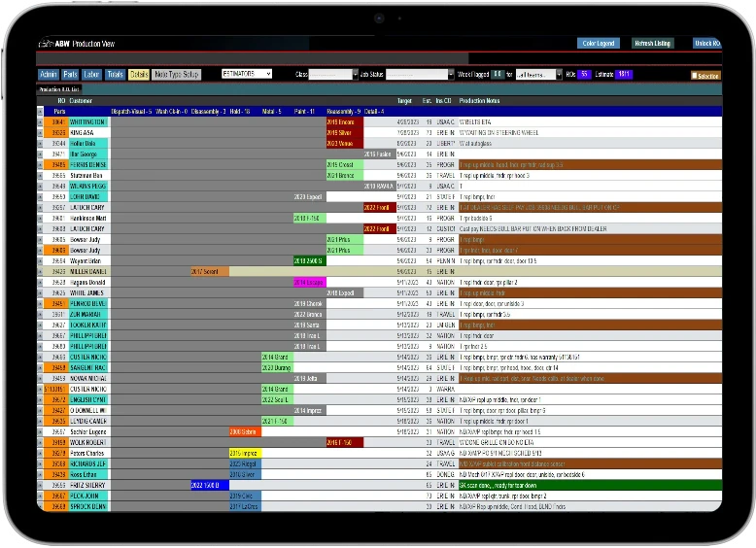Viewport: 756px width, 548px height.
Task: Toggle the expander in the Parts header row
Action: point(41,112)
